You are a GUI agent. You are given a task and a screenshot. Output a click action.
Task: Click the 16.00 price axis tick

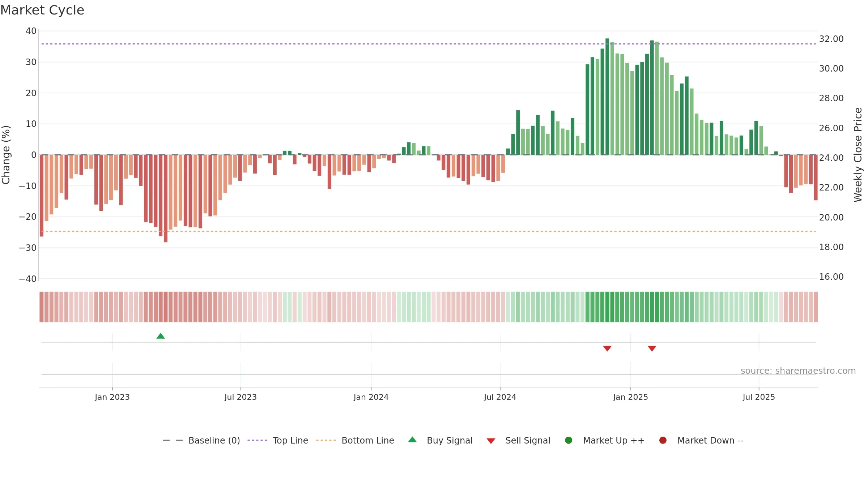click(831, 277)
